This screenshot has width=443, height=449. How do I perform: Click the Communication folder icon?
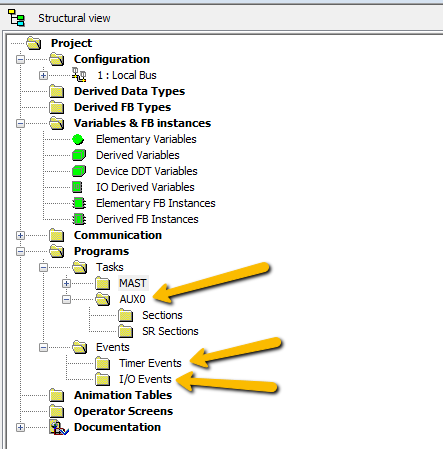click(x=57, y=235)
